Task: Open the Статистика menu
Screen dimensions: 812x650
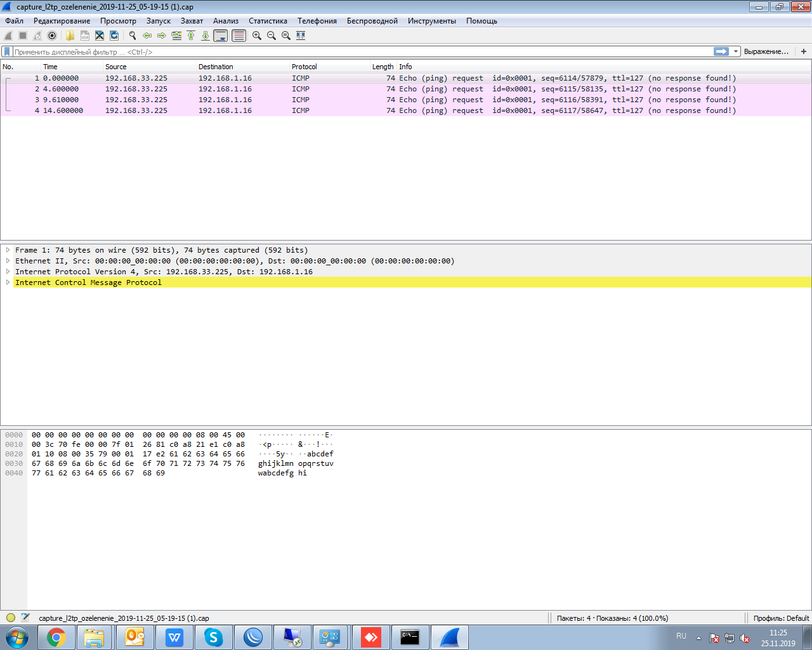Action: (268, 21)
